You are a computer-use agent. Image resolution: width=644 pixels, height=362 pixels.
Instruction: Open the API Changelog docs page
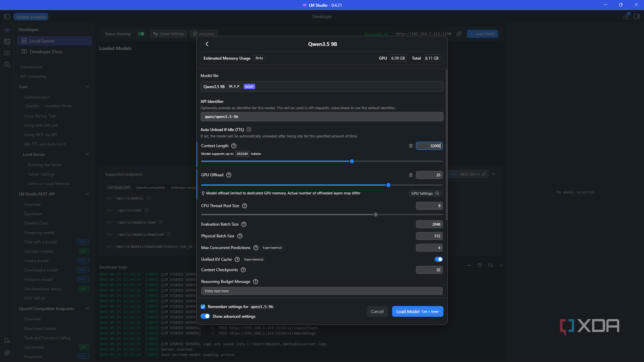click(33, 76)
